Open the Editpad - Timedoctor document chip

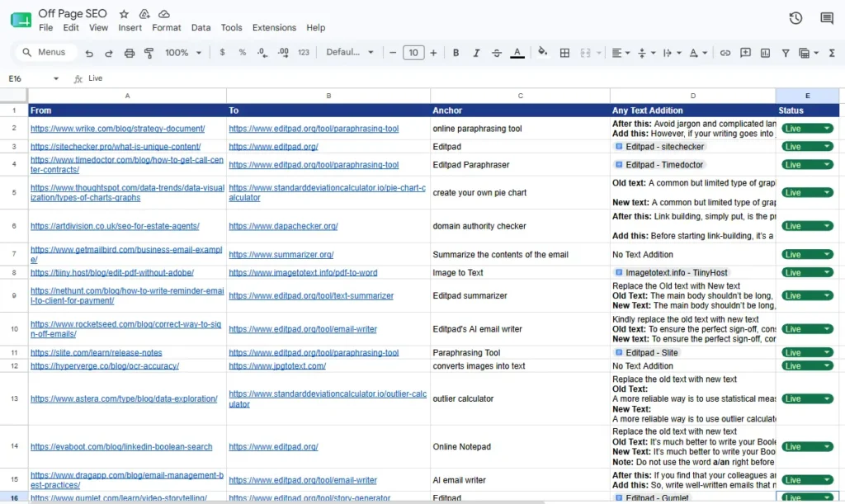660,165
